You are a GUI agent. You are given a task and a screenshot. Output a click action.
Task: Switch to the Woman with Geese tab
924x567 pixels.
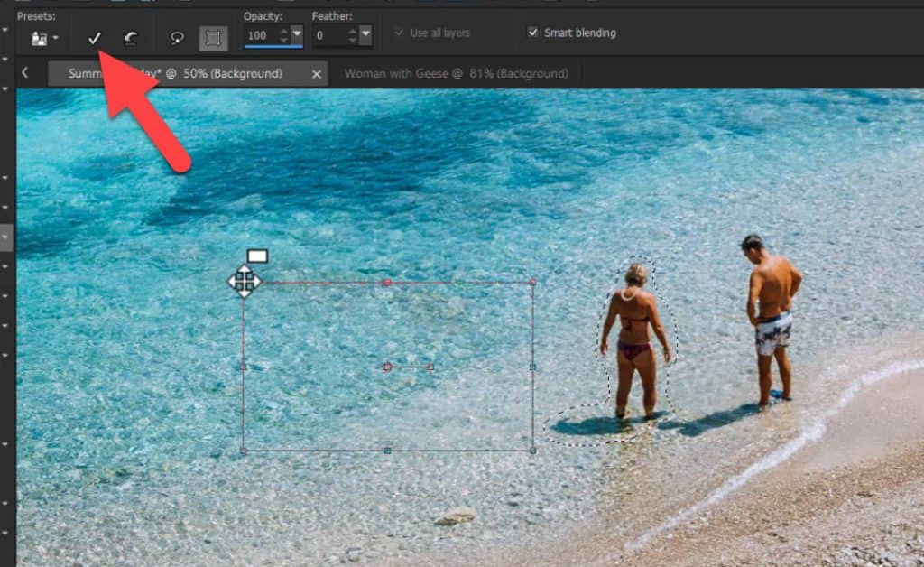tap(459, 73)
